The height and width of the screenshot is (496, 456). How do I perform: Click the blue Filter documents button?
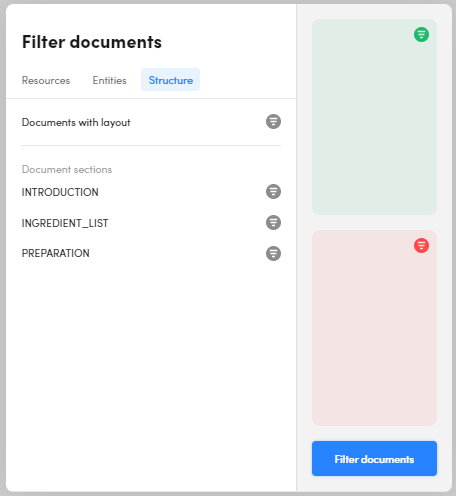point(374,459)
